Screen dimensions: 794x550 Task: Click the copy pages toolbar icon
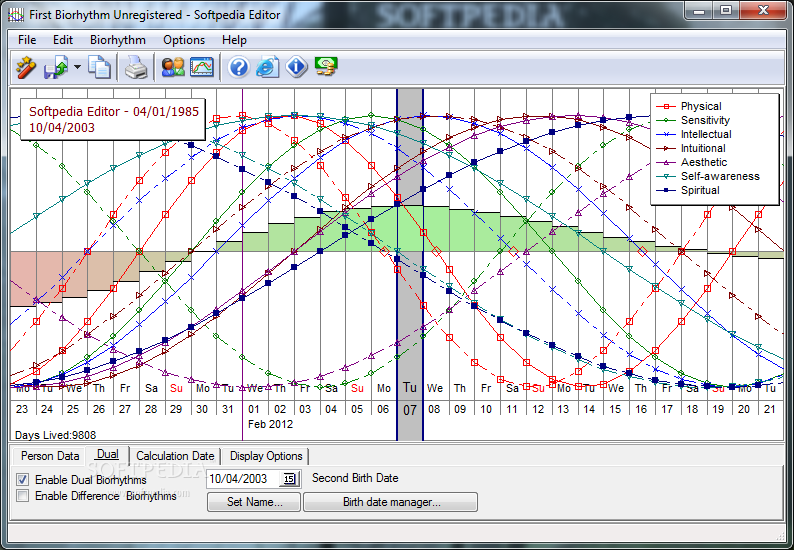(99, 67)
